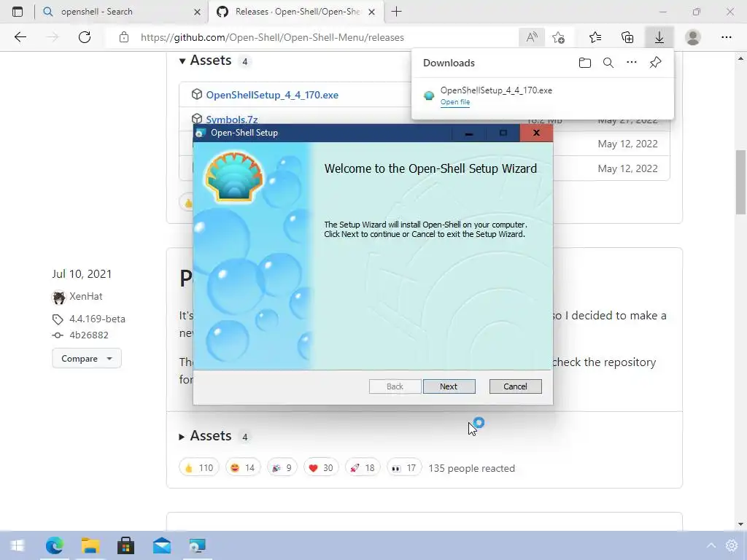747x560 pixels.
Task: View commit 4b26882
Action: click(88, 335)
